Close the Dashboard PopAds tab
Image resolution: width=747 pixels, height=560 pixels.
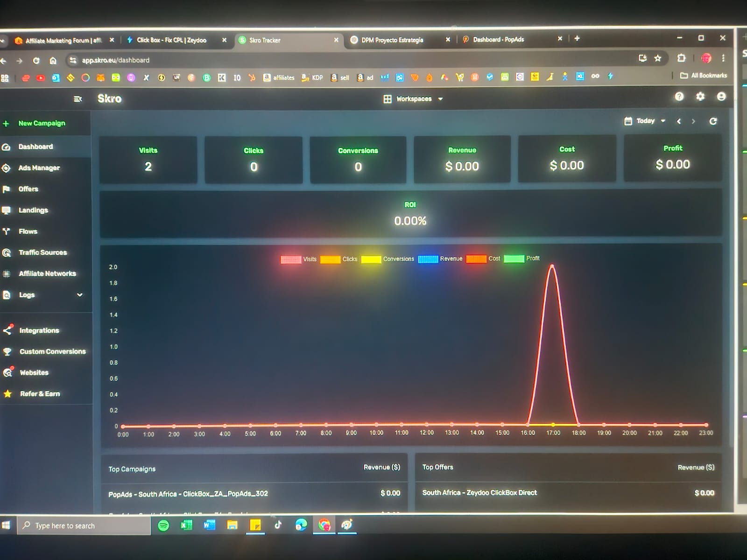(x=560, y=39)
